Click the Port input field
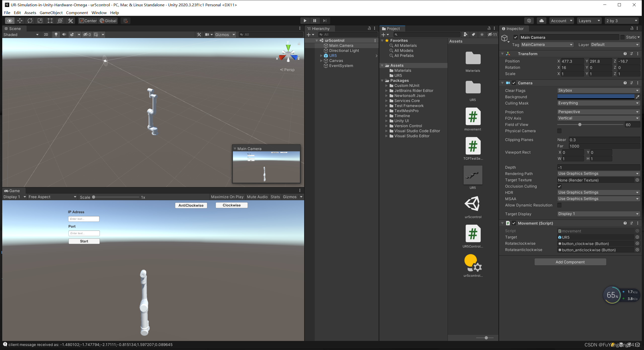 point(84,233)
